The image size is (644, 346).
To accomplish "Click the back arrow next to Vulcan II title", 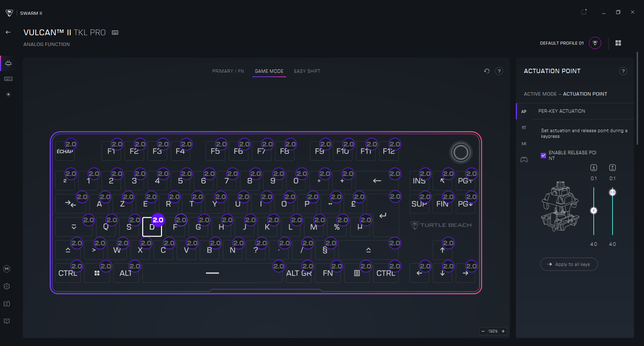I will [8, 32].
